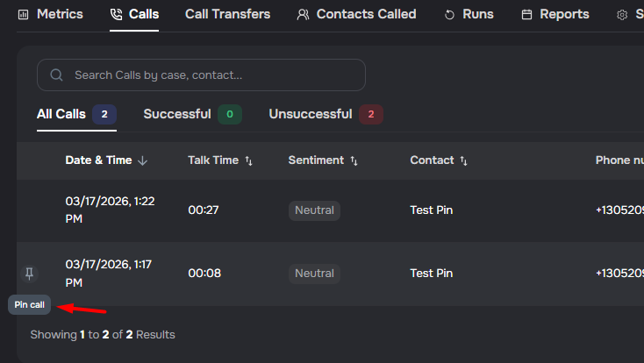Select the Calls tab

pos(134,15)
